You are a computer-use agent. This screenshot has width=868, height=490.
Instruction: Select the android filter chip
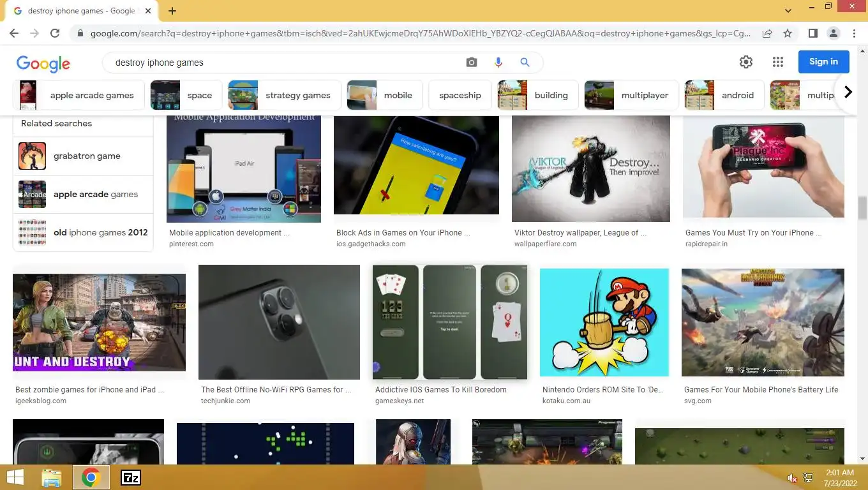pyautogui.click(x=724, y=95)
